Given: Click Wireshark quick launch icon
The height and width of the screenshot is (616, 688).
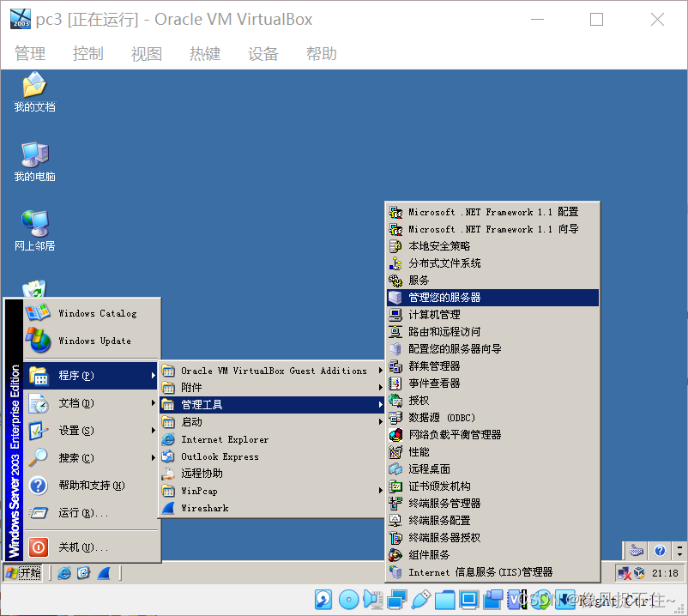Looking at the screenshot, I should 104,573.
